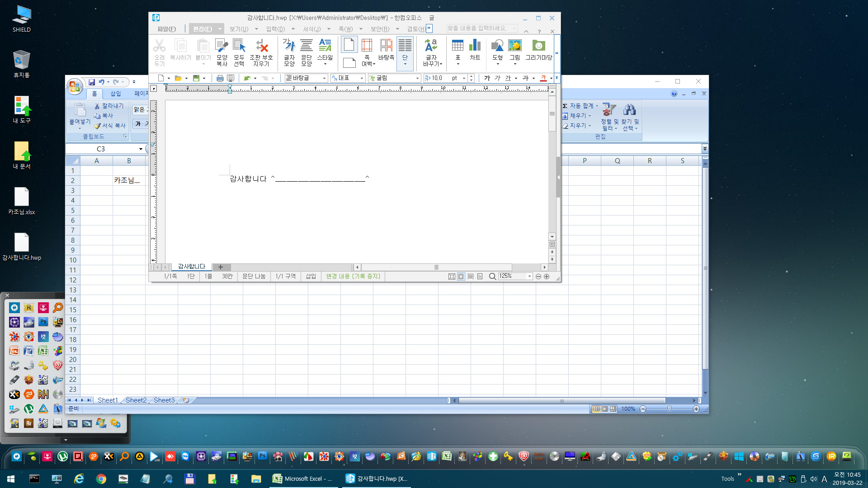The width and height of the screenshot is (868, 488).
Task: Click the save icon in Excel quick access toolbar
Action: [92, 82]
